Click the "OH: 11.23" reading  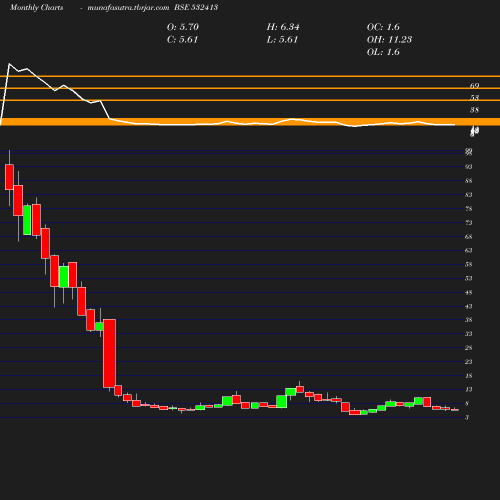(x=389, y=40)
